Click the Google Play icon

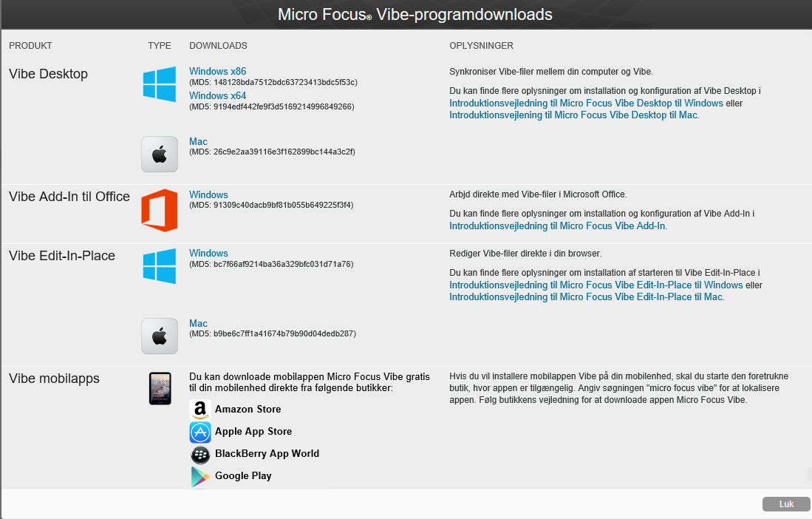(x=200, y=476)
